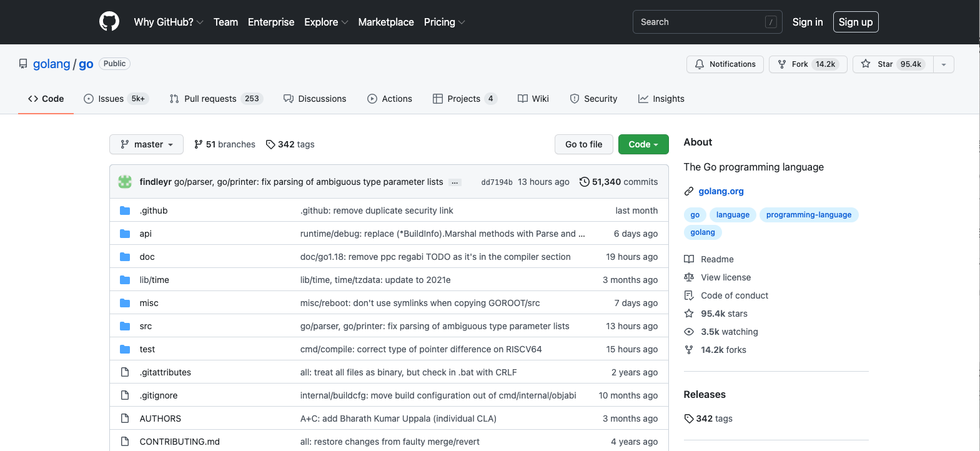Click the Notifications button
The image size is (980, 451).
tap(725, 64)
